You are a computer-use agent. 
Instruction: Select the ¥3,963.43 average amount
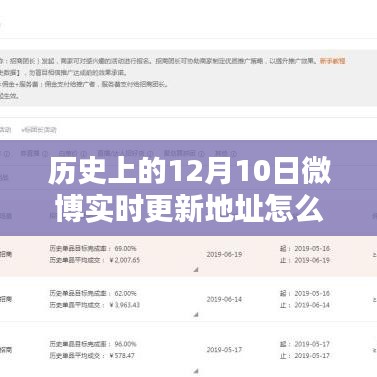click(x=125, y=305)
